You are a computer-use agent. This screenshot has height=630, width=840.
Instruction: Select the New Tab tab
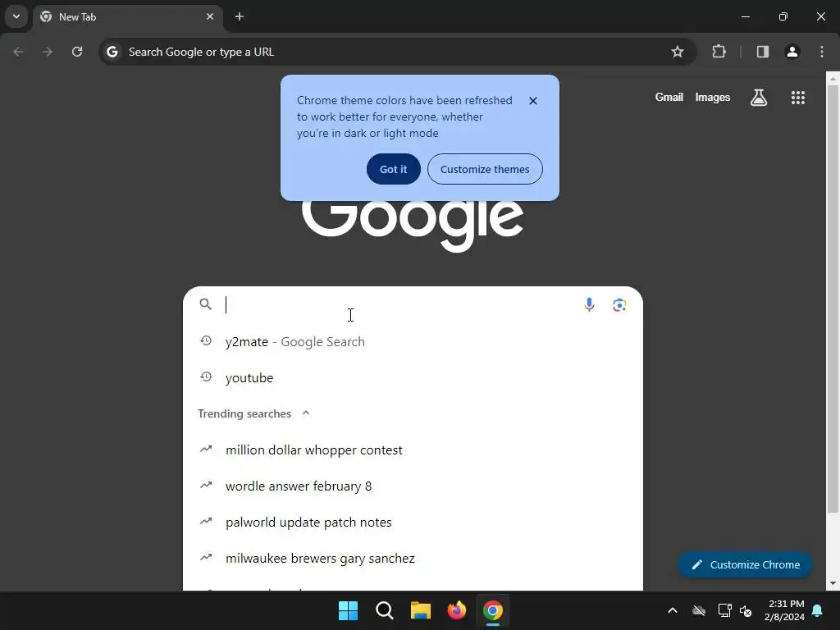point(127,17)
